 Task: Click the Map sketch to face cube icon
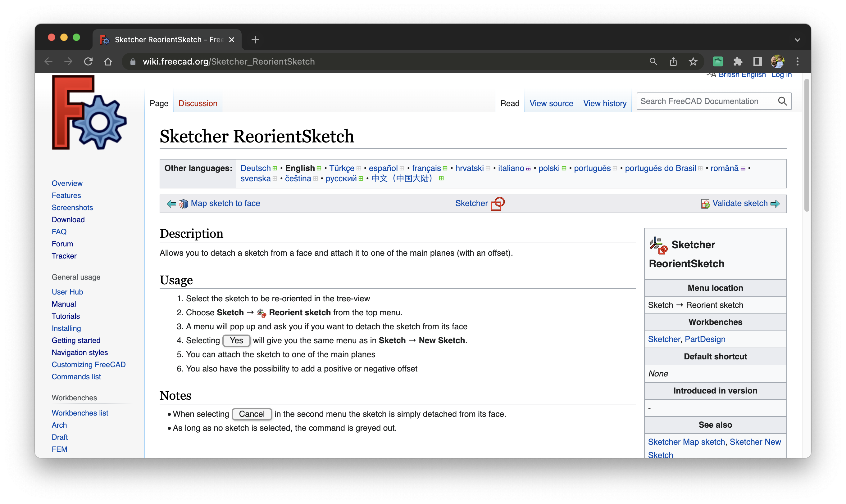tap(184, 204)
